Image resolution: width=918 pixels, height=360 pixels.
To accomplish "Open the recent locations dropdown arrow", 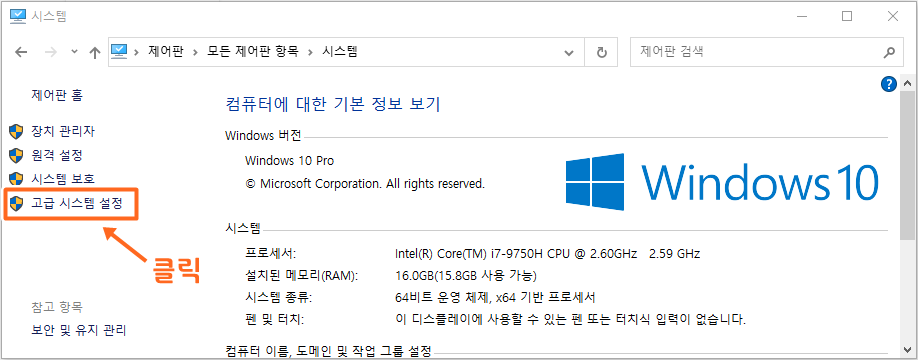I will pos(74,52).
